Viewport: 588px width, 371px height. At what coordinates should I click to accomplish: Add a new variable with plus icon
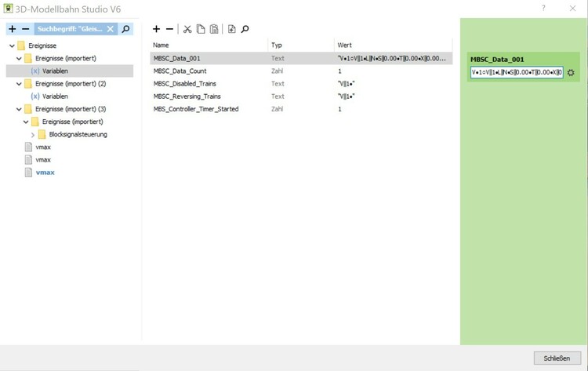point(156,29)
